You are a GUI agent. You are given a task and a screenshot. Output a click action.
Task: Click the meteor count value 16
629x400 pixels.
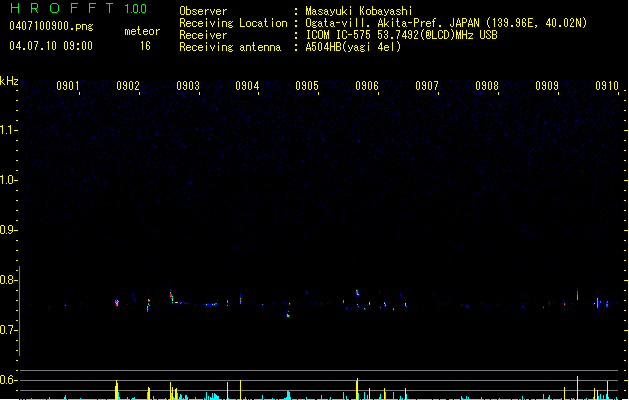145,46
